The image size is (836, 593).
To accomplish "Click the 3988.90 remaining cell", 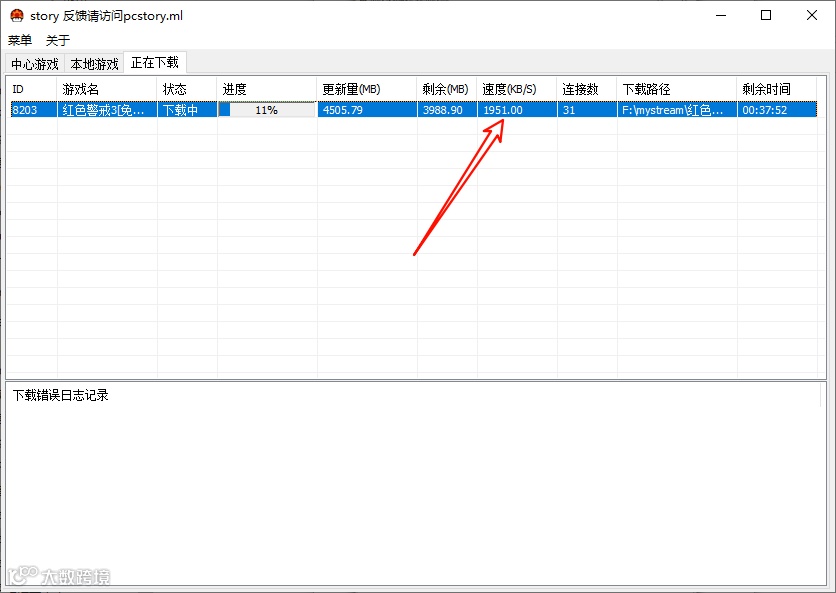I will pos(447,110).
